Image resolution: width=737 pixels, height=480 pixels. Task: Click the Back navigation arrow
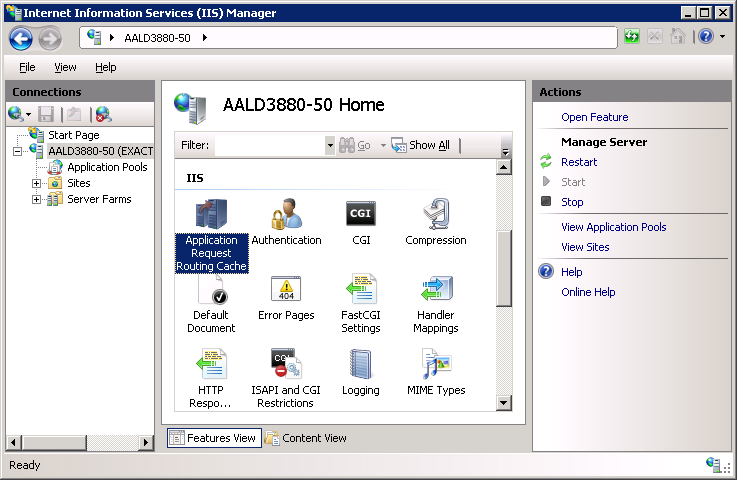click(21, 38)
